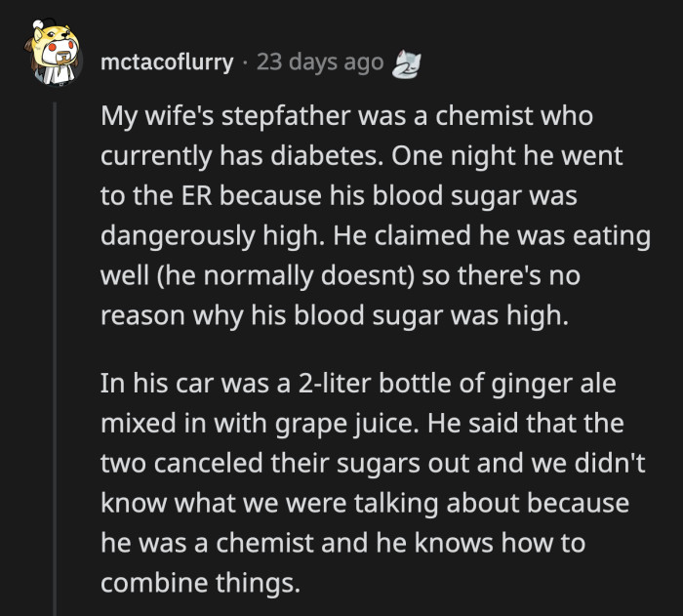
Task: Open the '23 days ago' comment permalink
Action: coord(320,62)
